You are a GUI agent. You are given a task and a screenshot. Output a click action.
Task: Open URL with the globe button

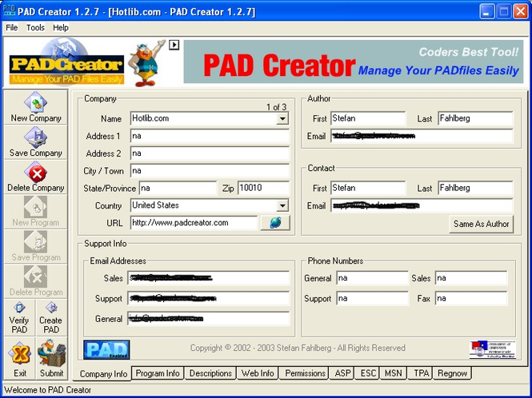click(x=275, y=223)
